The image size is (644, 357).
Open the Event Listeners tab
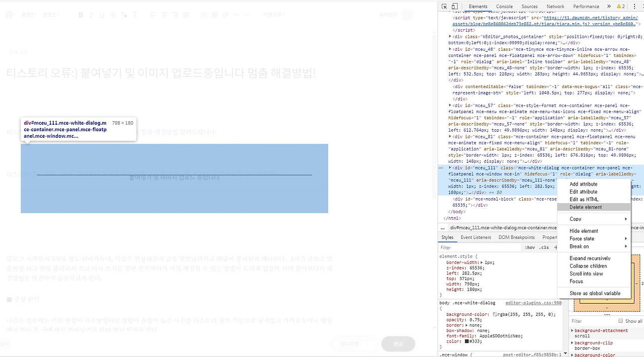click(476, 237)
